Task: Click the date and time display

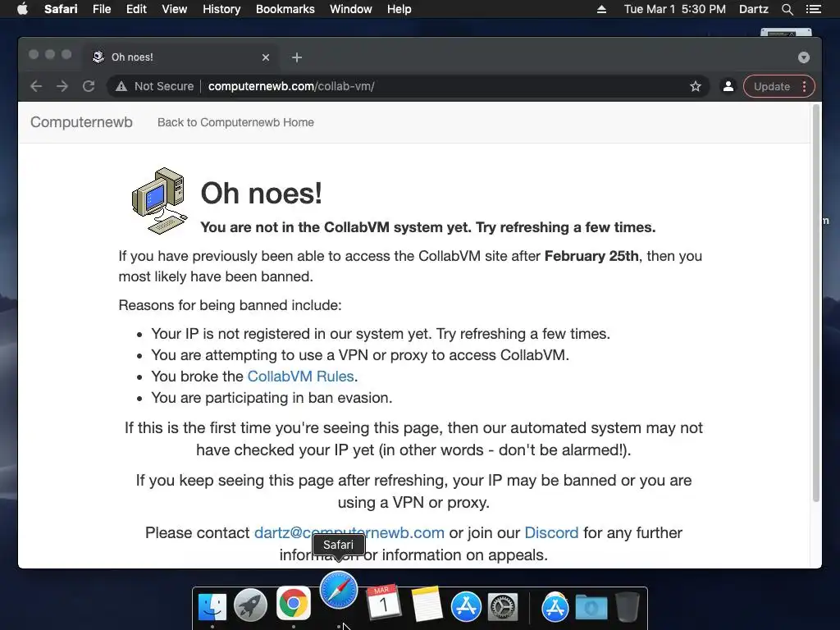Action: pos(674,9)
